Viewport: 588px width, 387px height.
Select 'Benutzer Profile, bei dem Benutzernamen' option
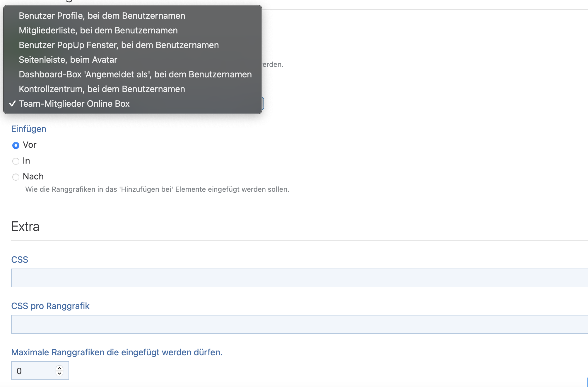102,16
